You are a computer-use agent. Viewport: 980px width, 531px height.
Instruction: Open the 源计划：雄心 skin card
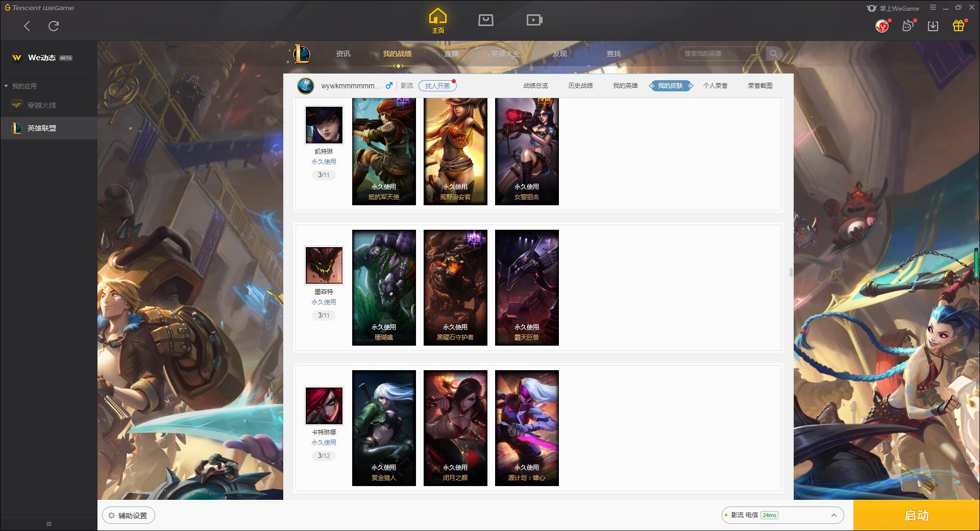(527, 428)
